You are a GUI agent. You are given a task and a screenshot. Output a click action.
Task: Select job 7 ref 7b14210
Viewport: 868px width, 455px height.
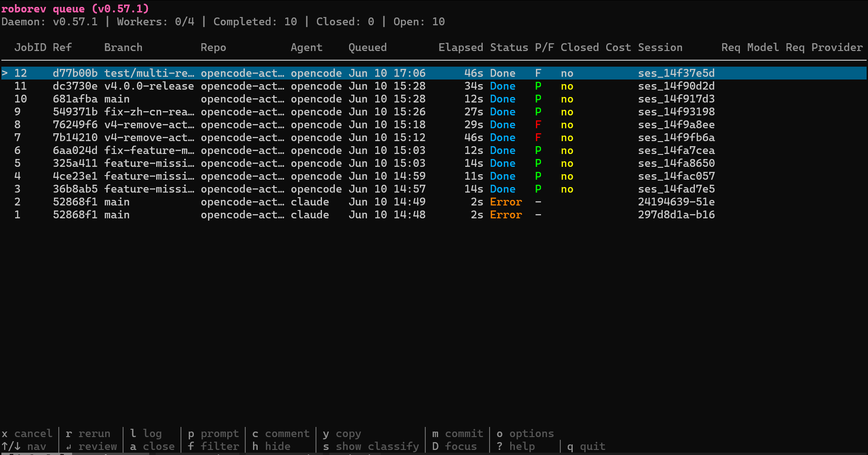pos(75,137)
